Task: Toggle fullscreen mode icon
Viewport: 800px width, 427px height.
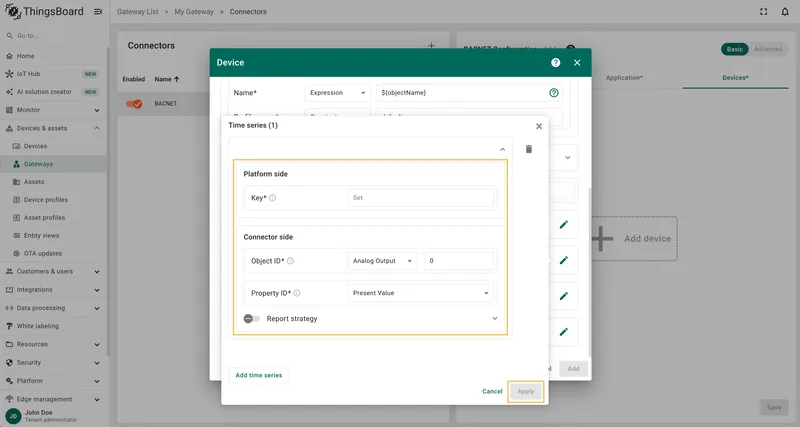Action: [x=763, y=12]
